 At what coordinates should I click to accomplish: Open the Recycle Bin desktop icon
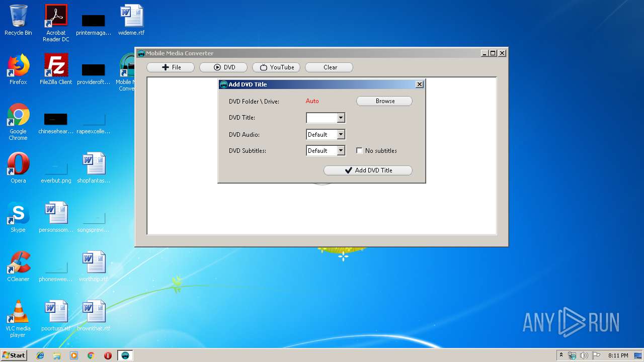tap(18, 21)
